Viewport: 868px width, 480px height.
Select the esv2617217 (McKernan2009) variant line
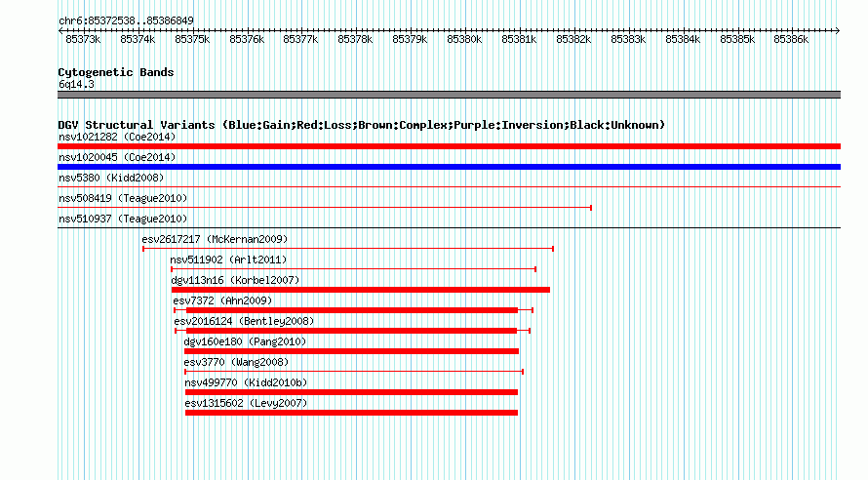click(348, 249)
